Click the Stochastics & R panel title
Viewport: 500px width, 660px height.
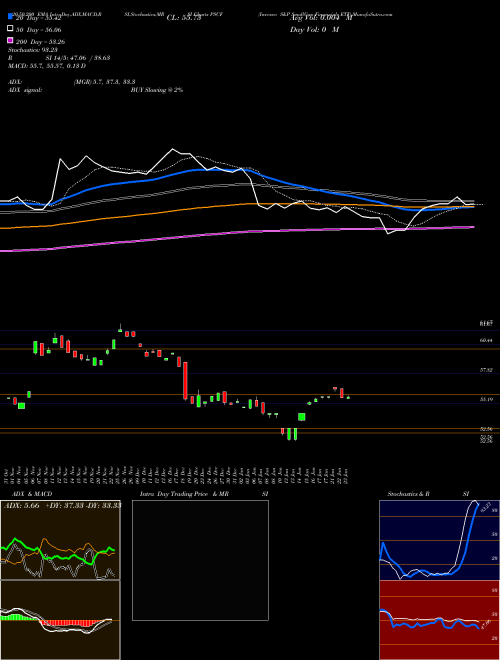(408, 494)
